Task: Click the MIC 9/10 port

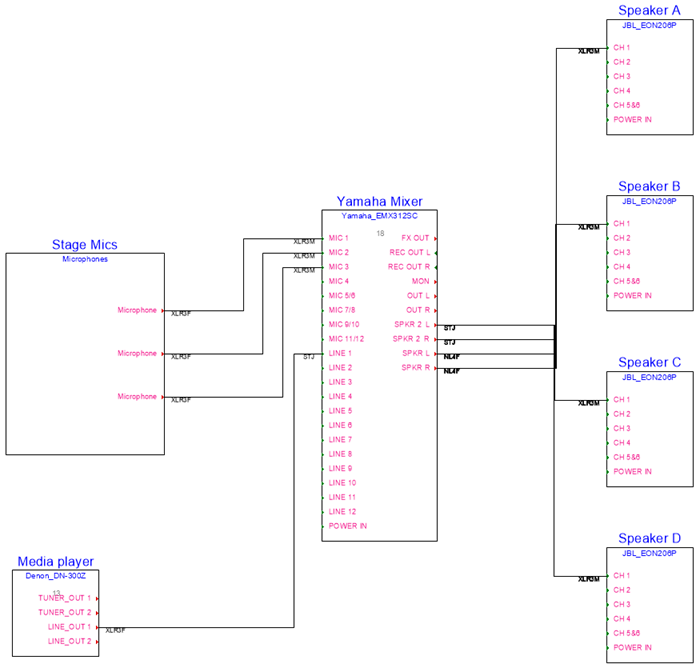Action: (344, 324)
